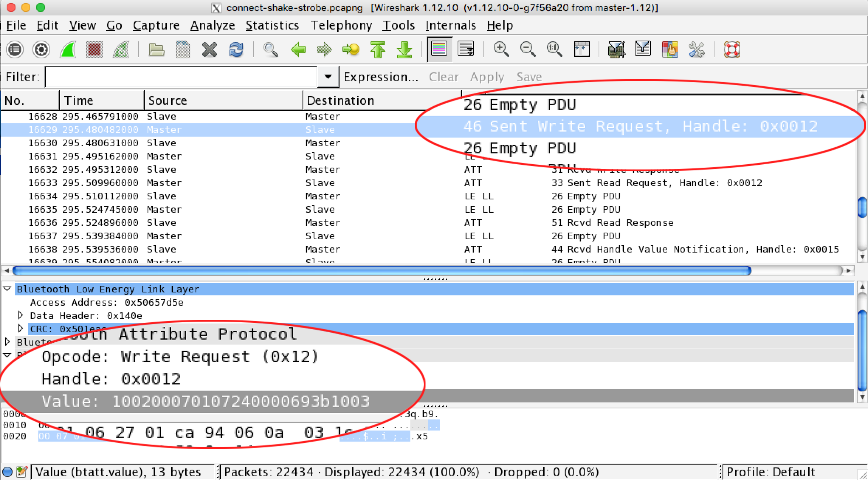Edit capture comments icon in status bar
The image size is (868, 480).
point(22,472)
